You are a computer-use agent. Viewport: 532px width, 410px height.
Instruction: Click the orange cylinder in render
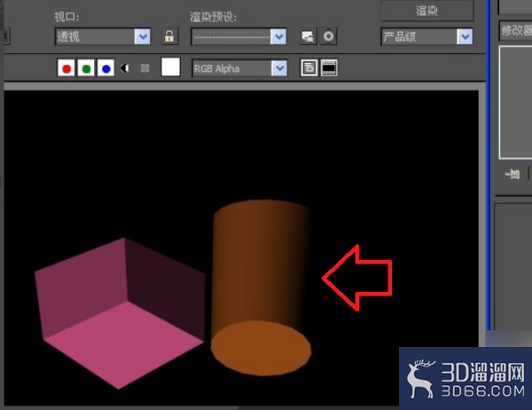[x=262, y=288]
